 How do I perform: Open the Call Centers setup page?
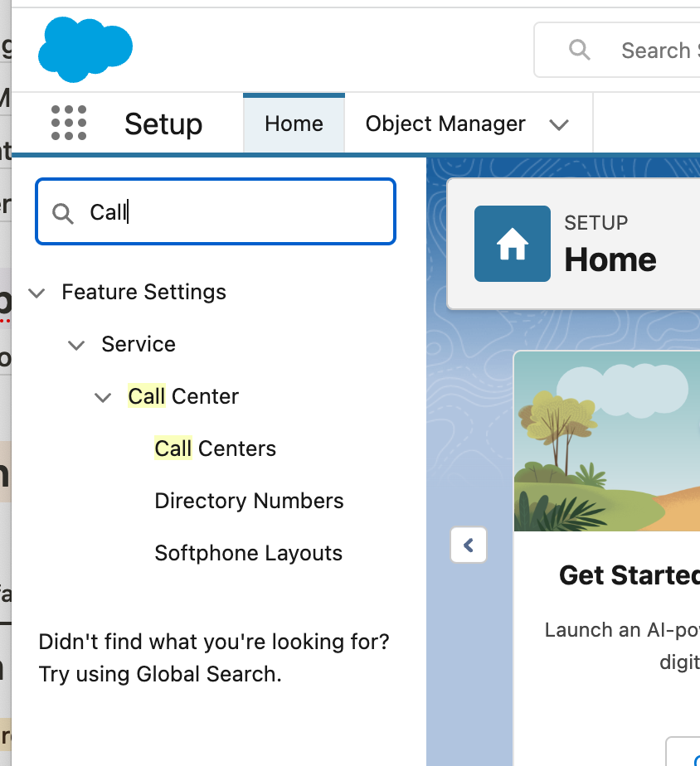tap(215, 448)
